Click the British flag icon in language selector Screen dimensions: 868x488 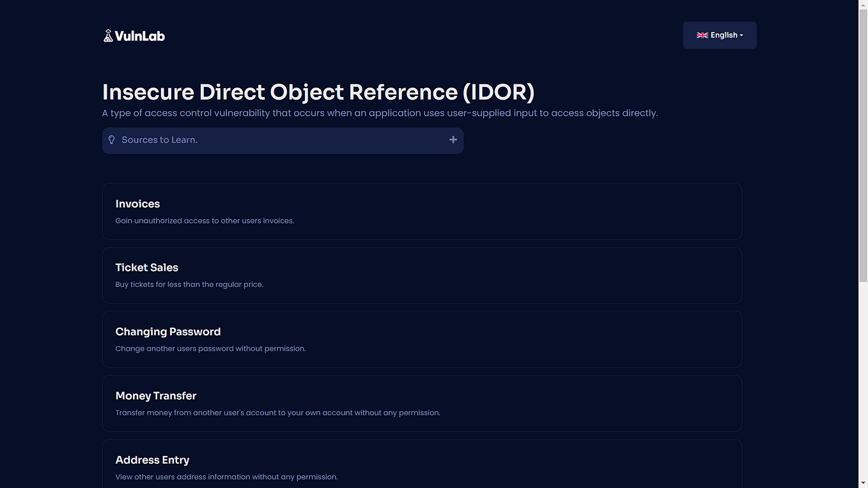[x=702, y=35]
